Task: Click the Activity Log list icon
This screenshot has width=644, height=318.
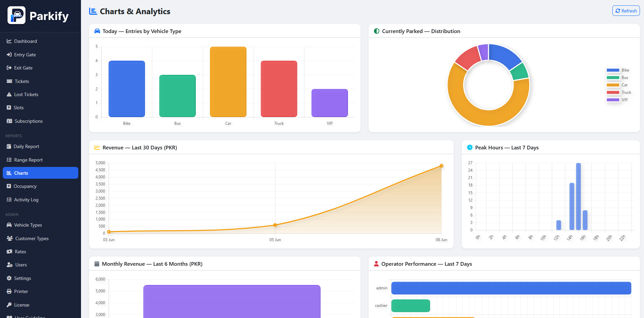Action: [9, 200]
